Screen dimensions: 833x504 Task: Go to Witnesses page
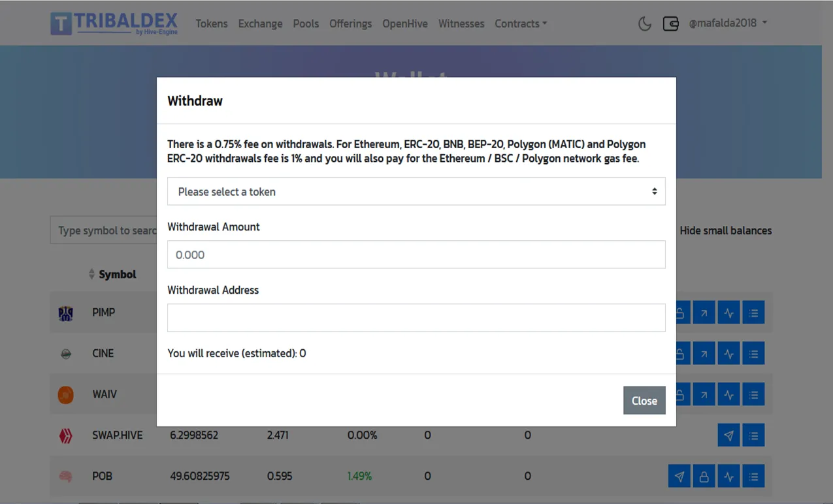tap(461, 24)
